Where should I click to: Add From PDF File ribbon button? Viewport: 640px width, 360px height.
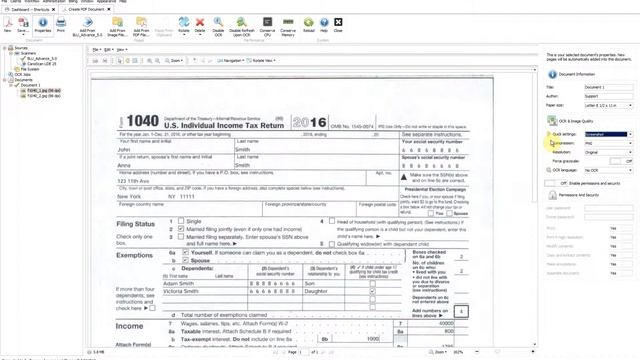pos(141,27)
